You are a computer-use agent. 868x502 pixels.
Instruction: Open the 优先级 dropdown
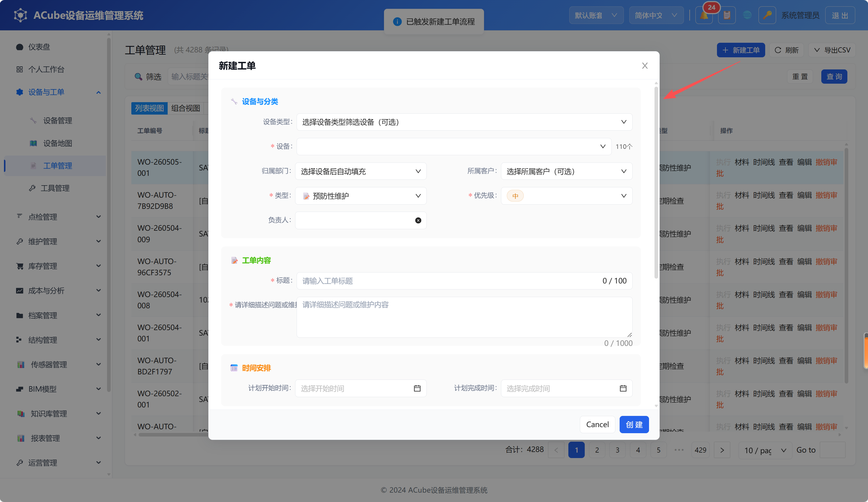pyautogui.click(x=567, y=196)
